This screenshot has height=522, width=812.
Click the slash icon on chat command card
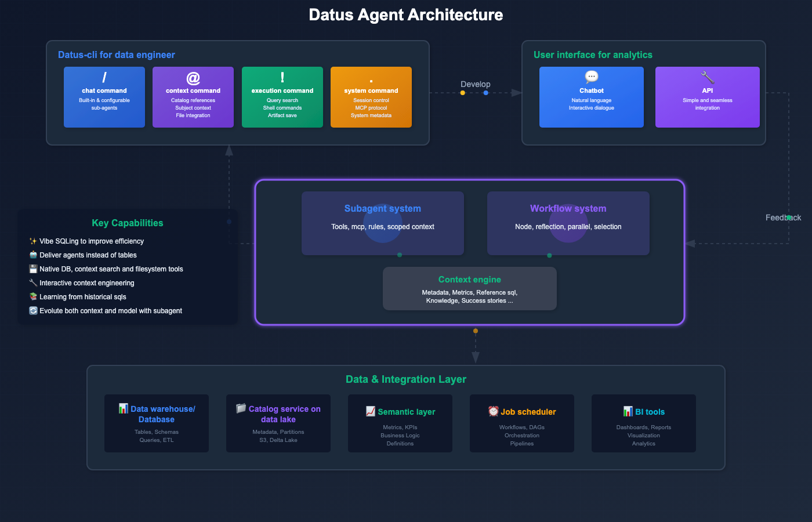(104, 77)
